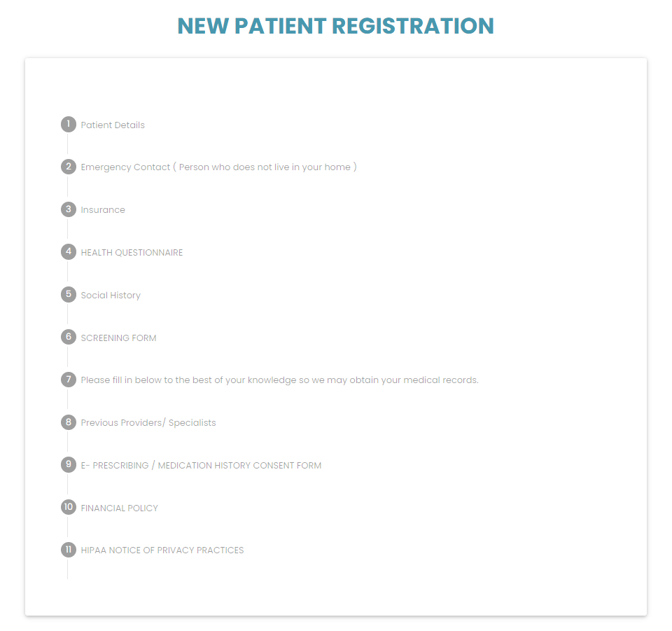Go to the Social History step

click(x=111, y=296)
